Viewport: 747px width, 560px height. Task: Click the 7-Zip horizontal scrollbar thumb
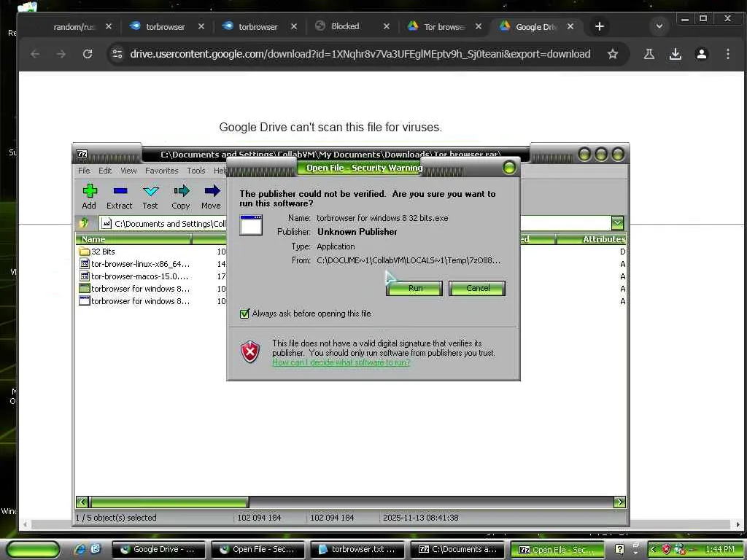pos(169,502)
